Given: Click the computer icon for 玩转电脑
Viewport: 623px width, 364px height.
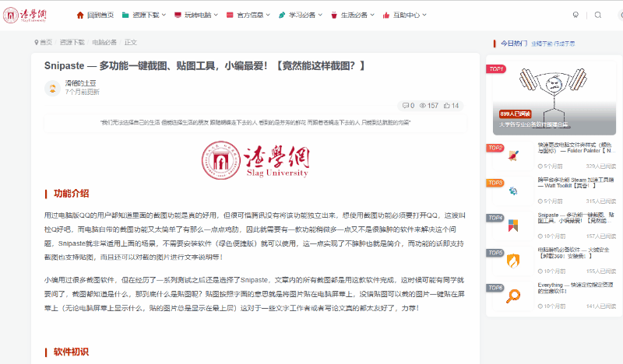Looking at the screenshot, I should [x=178, y=15].
